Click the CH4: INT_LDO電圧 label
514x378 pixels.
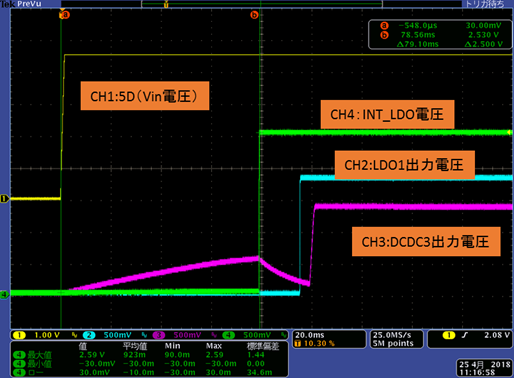[387, 114]
